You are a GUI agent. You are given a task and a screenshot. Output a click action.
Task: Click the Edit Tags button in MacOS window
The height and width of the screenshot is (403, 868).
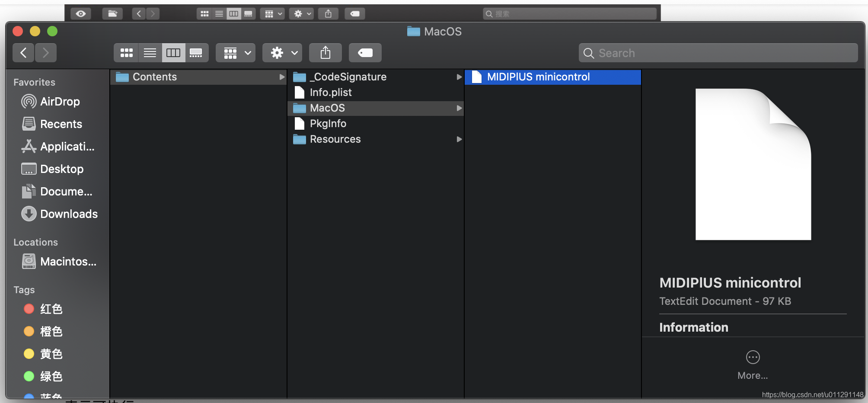pyautogui.click(x=365, y=53)
